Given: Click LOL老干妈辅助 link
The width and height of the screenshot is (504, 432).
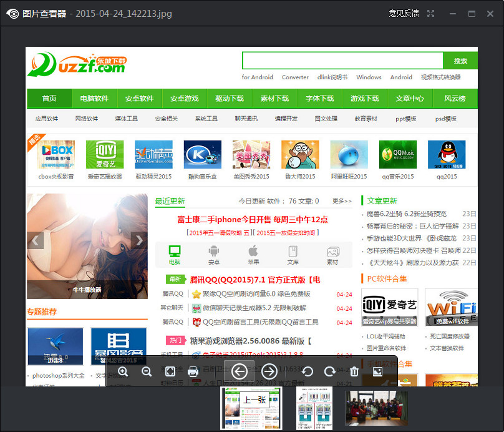Looking at the screenshot, I should [x=385, y=336].
